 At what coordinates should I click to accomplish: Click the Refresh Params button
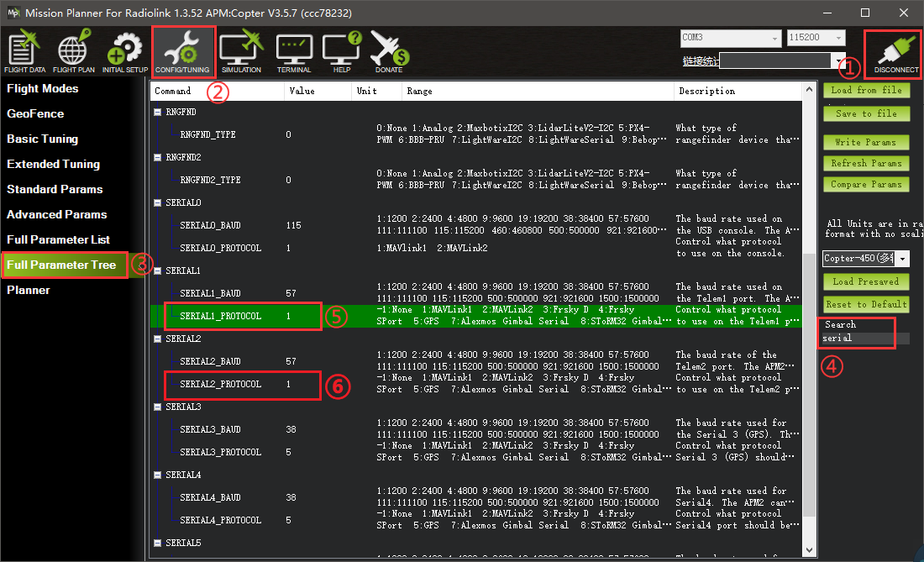(865, 163)
